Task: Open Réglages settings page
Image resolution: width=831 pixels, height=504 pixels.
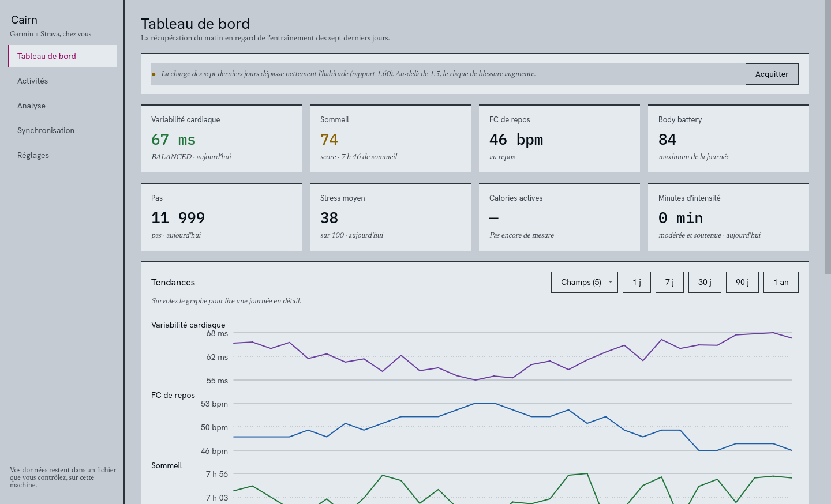Action: (62, 155)
